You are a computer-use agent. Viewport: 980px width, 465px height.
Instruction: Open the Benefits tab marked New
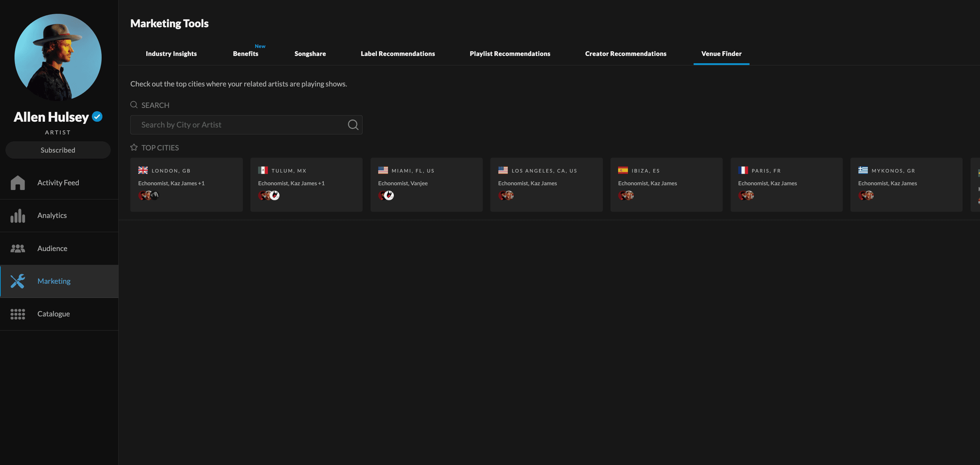point(245,54)
